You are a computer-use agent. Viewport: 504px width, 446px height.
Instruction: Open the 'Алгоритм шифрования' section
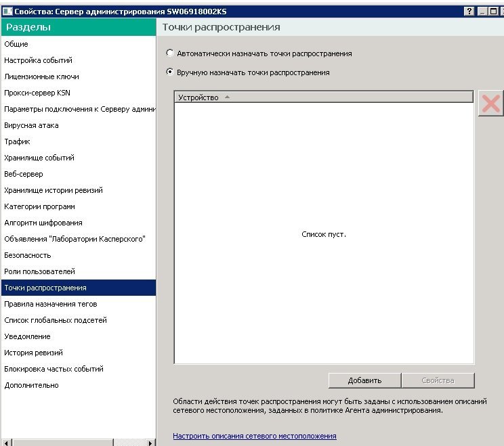point(79,223)
